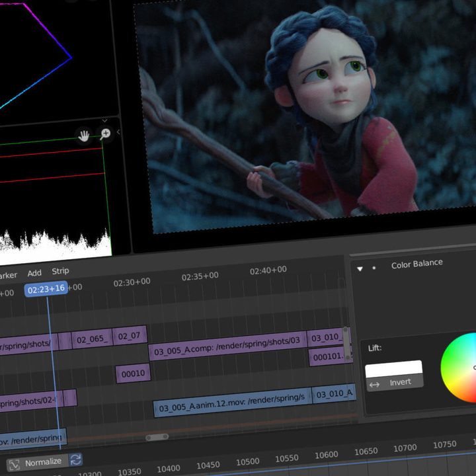Click the auto-refresh icon next to Normalize
The image size is (476, 476).
76,459
